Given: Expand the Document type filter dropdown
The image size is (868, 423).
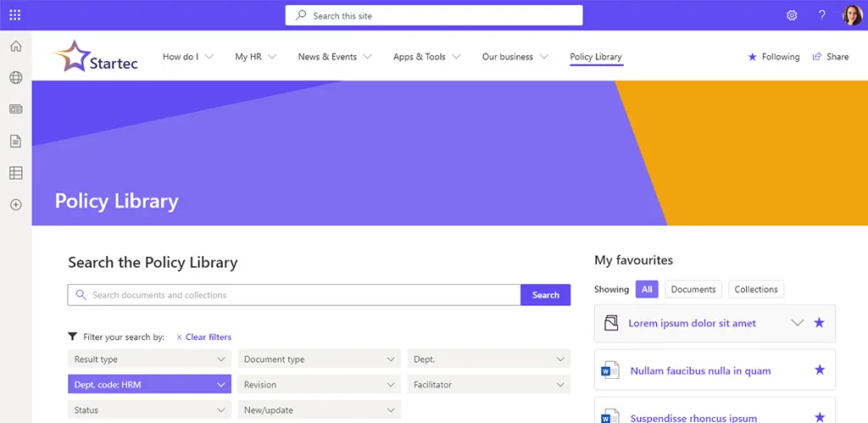Looking at the screenshot, I should click(x=319, y=359).
